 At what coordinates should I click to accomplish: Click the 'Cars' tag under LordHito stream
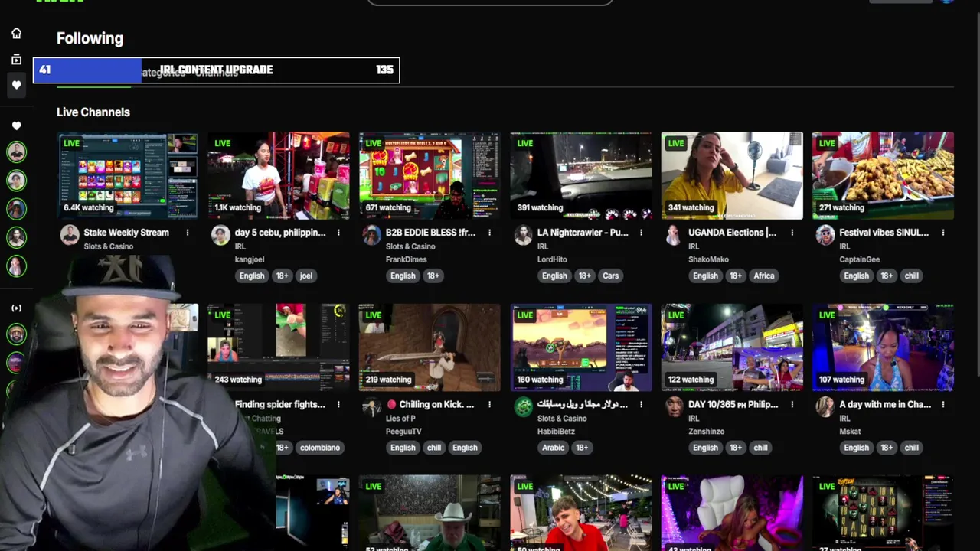[x=610, y=275]
